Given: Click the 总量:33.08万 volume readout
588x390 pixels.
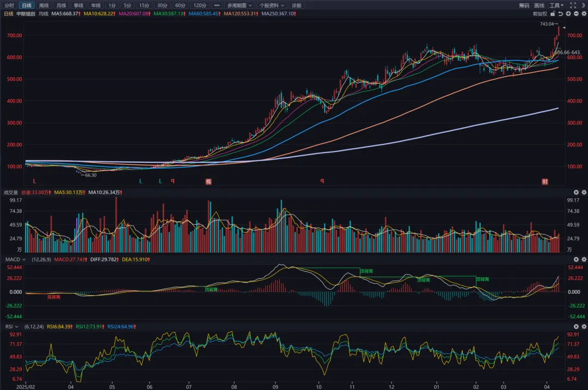Looking at the screenshot, I should click(x=36, y=192).
